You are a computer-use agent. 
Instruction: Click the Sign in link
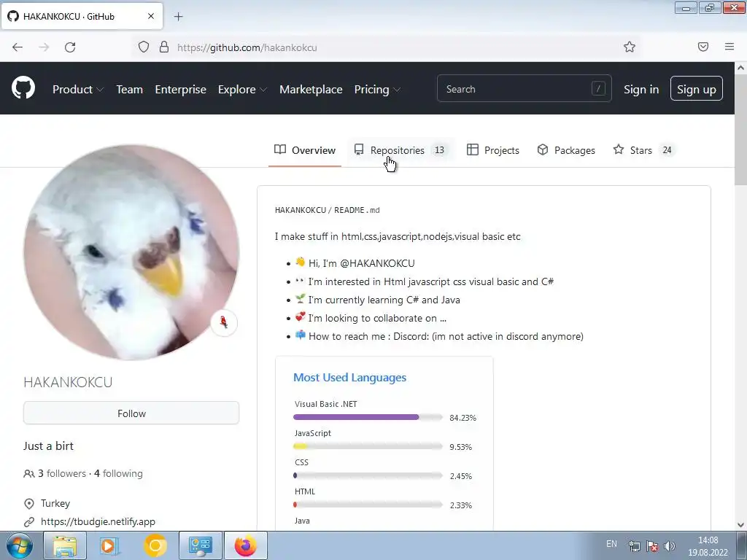coord(641,89)
